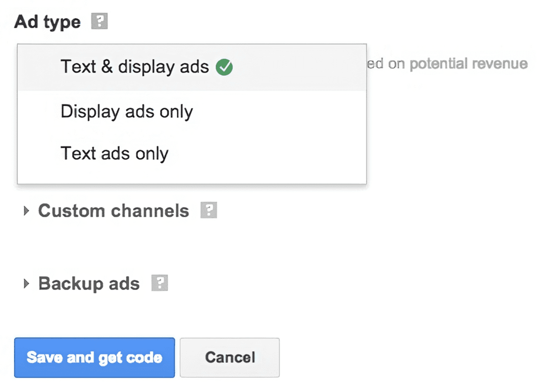Click Save and get code
This screenshot has width=548, height=392.
click(x=95, y=357)
